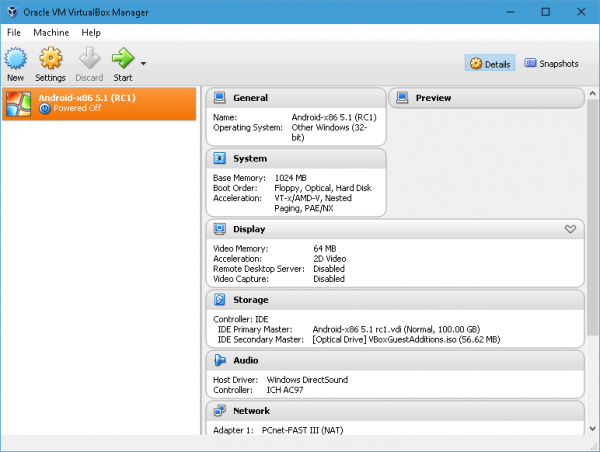The width and height of the screenshot is (600, 452).
Task: Start the VM with green arrow
Action: point(123,58)
